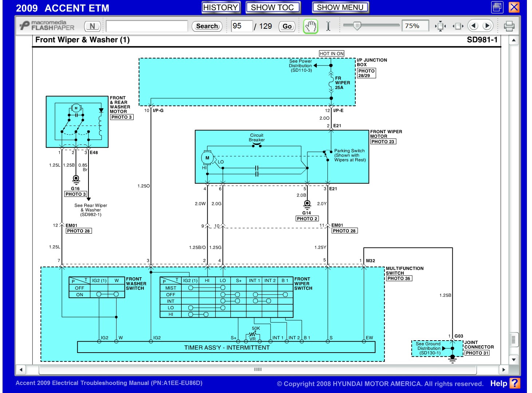The width and height of the screenshot is (532, 393).
Task: Fit page to window icon
Action: point(440,26)
